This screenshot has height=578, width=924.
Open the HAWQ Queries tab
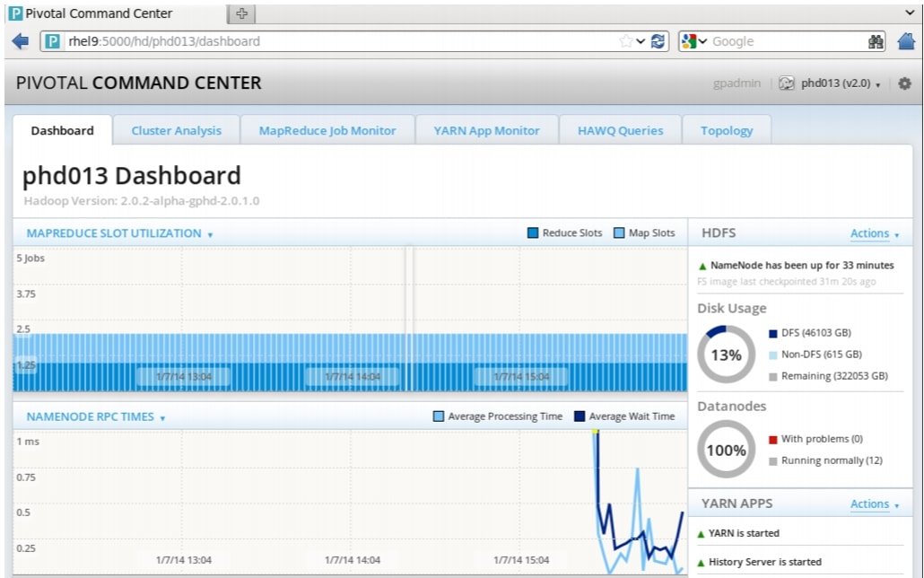tap(621, 130)
